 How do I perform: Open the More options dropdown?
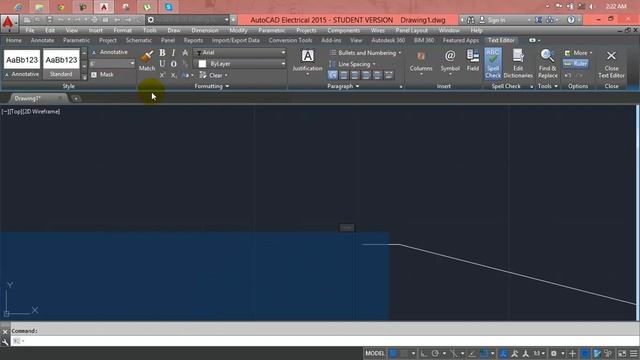point(578,53)
